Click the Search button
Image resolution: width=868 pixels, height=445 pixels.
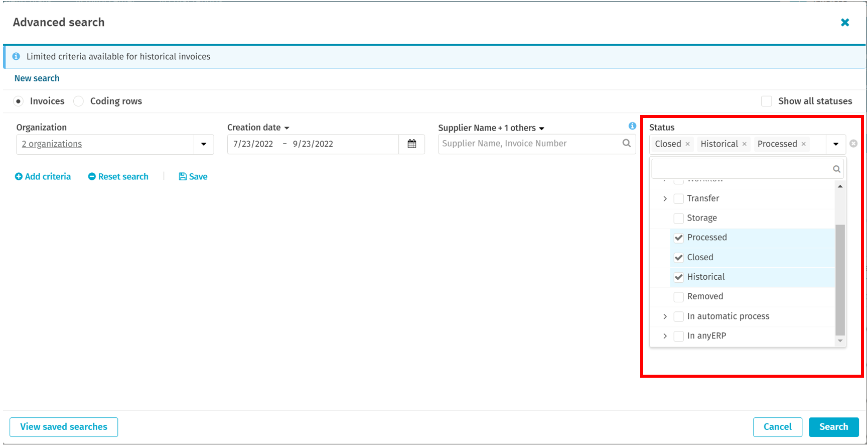(833, 427)
